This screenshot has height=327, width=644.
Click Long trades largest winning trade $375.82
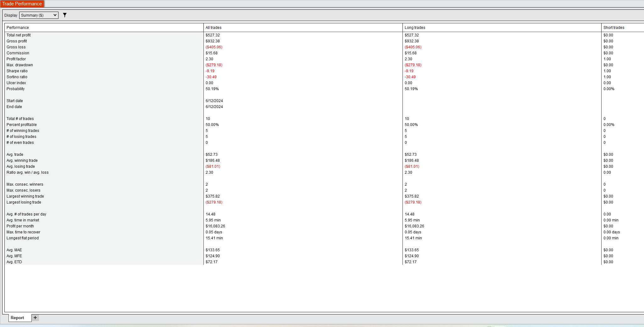[x=412, y=196]
